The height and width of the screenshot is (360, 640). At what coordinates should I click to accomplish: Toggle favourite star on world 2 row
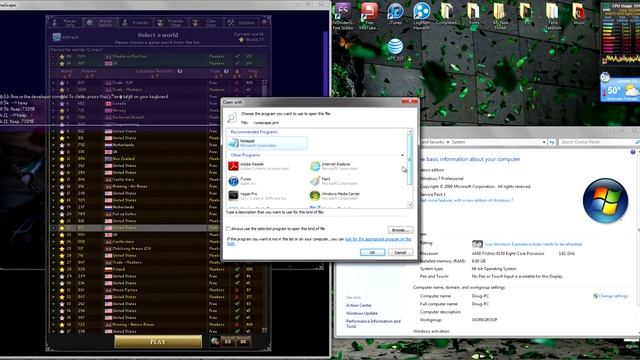click(62, 90)
